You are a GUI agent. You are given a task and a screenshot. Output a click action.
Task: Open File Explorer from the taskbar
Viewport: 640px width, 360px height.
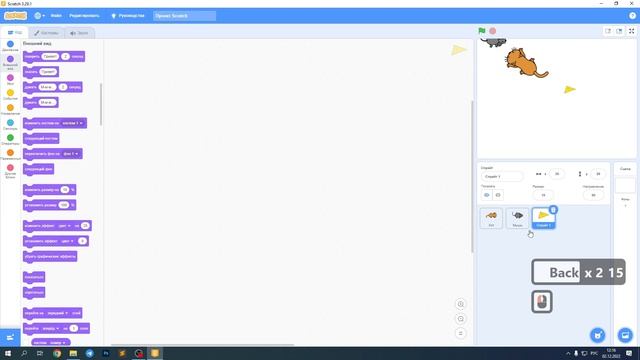(73, 353)
